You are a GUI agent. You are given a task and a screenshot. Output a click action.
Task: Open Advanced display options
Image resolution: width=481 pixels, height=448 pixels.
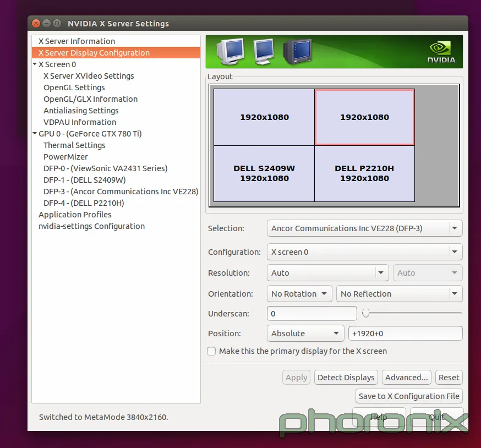407,378
